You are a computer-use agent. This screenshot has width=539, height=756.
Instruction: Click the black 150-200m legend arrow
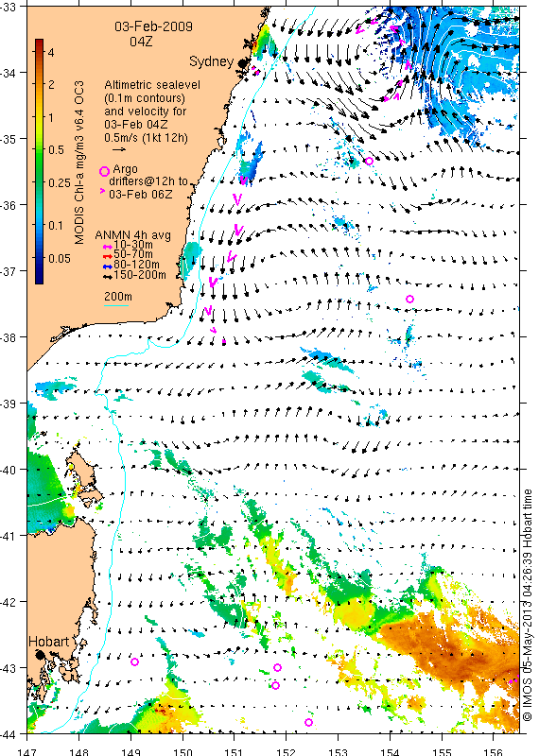(x=108, y=277)
